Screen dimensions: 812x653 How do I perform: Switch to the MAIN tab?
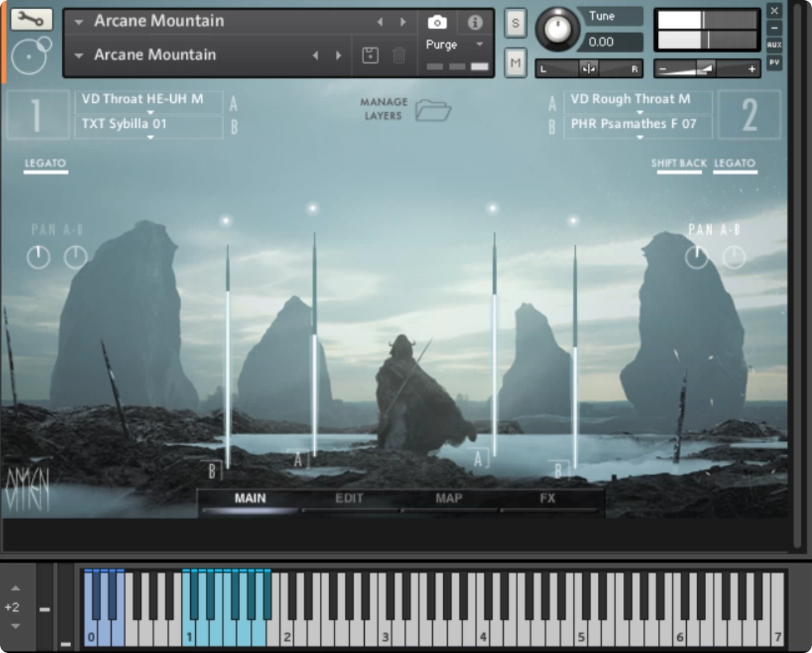pos(250,500)
